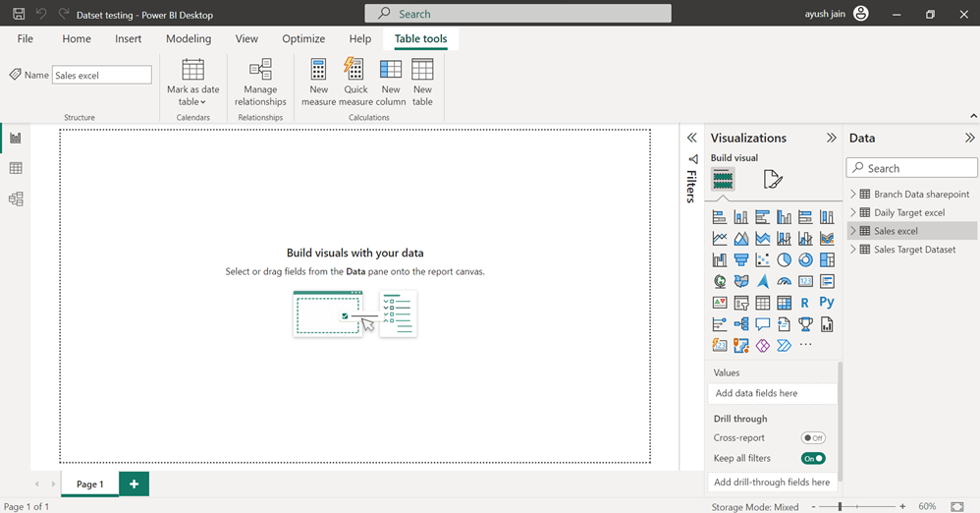The height and width of the screenshot is (513, 980).
Task: Select the waterfall chart visual
Action: (x=720, y=259)
